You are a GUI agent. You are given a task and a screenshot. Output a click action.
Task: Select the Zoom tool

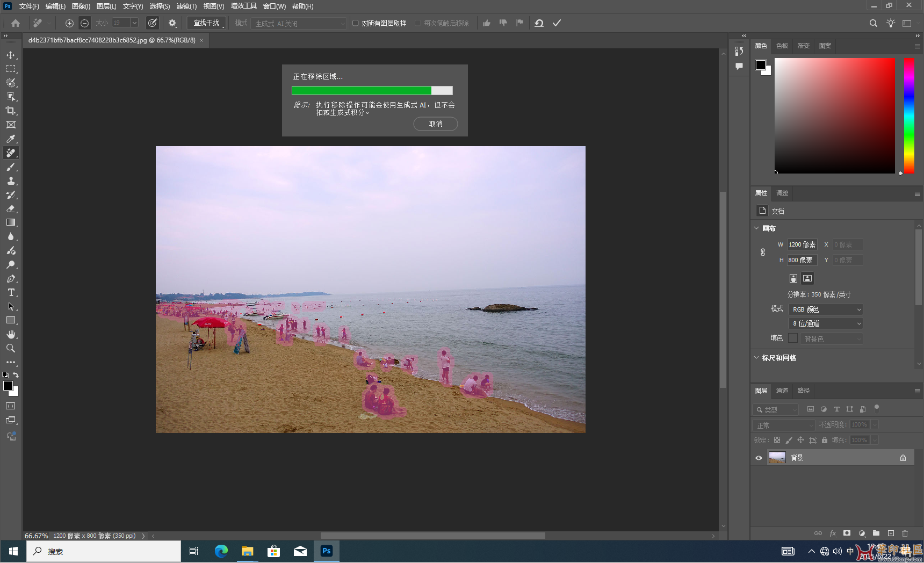click(x=11, y=348)
